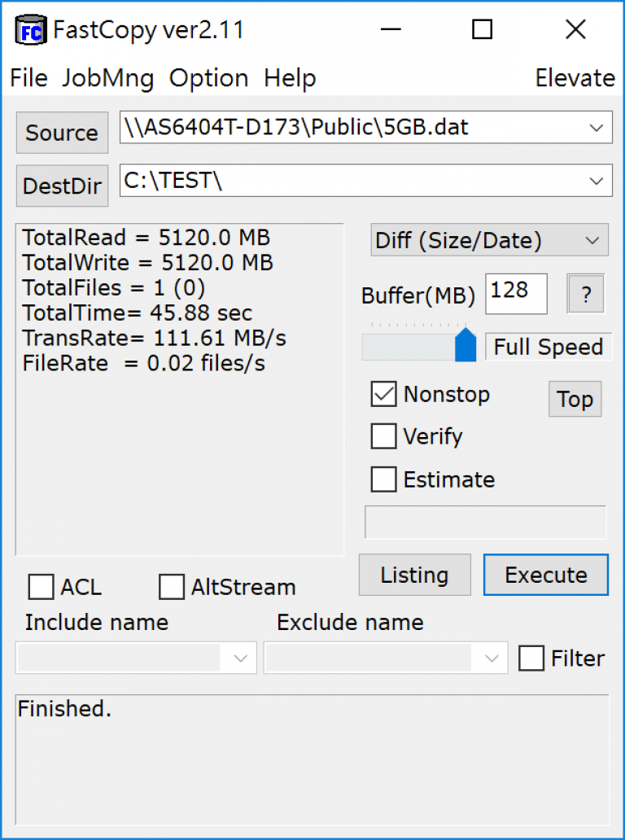Click the Execute button
625x840 pixels.
[x=546, y=575]
